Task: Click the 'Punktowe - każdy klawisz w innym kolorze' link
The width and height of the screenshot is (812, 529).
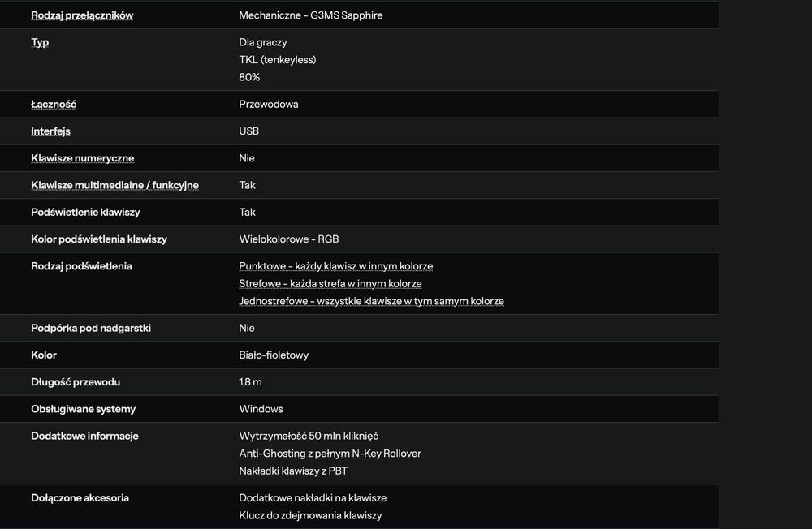Action: click(x=335, y=266)
